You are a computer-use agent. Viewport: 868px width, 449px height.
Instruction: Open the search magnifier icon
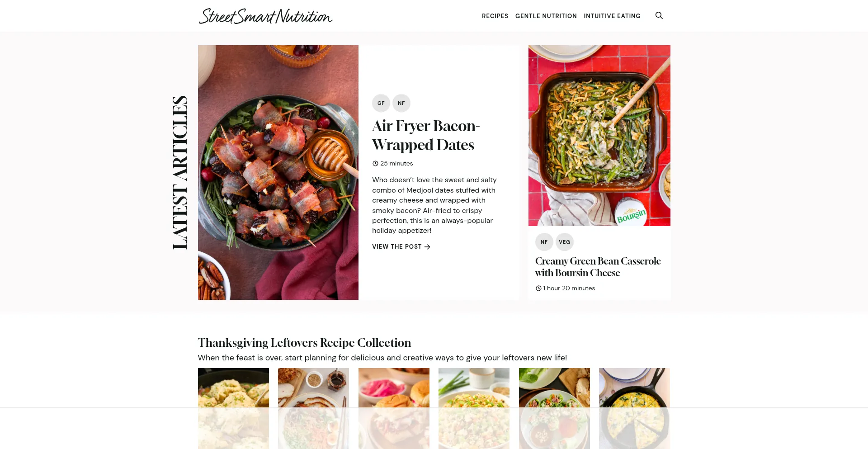(x=659, y=15)
